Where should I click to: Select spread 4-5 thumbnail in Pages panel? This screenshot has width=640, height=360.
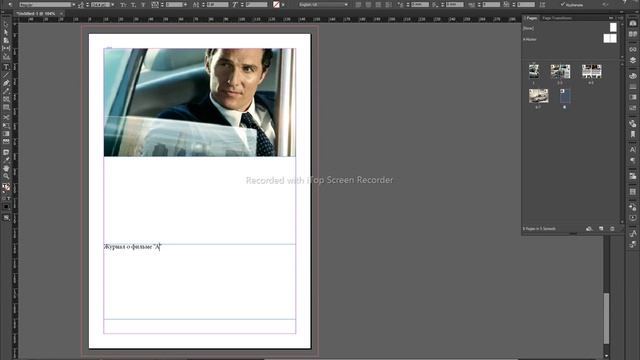click(591, 71)
